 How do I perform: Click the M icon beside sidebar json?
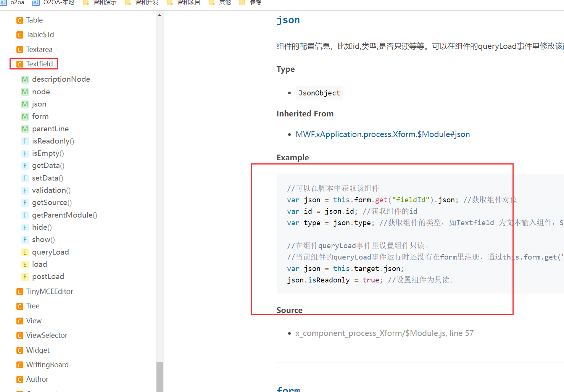tap(25, 104)
